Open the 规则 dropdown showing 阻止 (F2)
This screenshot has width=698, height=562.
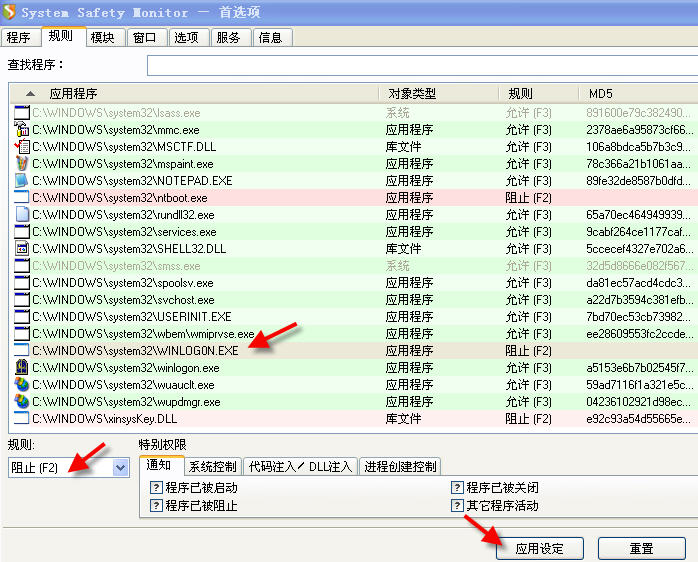point(69,468)
